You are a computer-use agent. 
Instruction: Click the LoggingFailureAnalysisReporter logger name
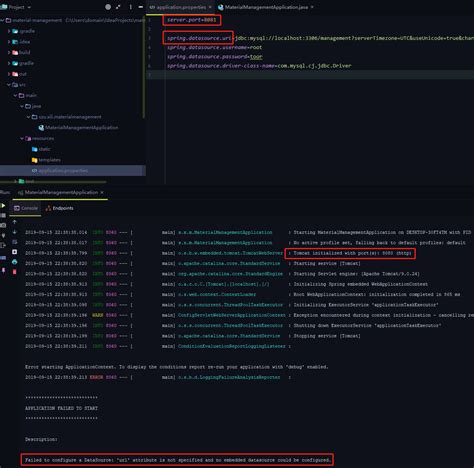pyautogui.click(x=229, y=377)
